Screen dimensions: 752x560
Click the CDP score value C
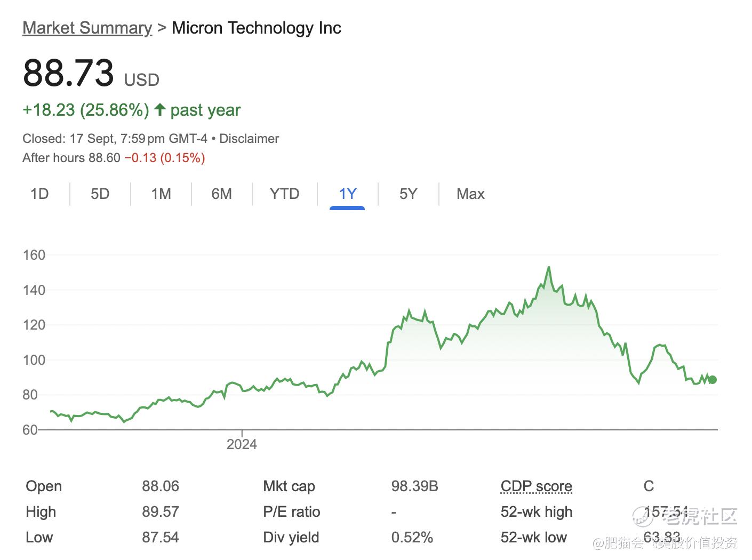[x=649, y=486]
